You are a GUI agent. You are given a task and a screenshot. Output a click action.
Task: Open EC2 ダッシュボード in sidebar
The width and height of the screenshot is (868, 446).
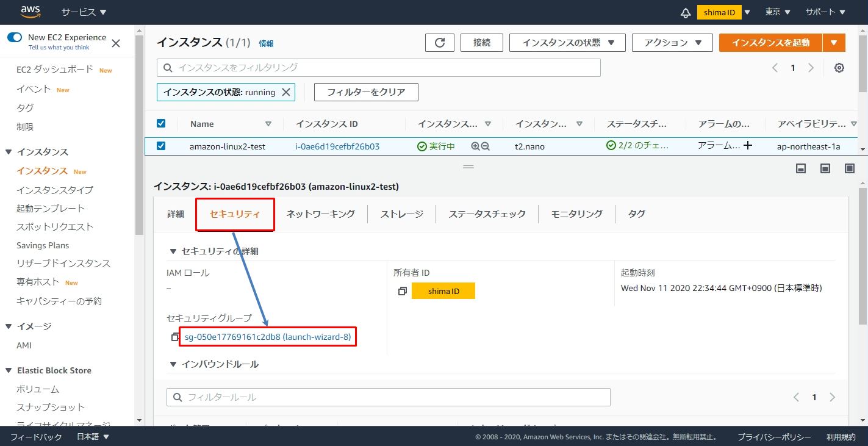click(55, 70)
